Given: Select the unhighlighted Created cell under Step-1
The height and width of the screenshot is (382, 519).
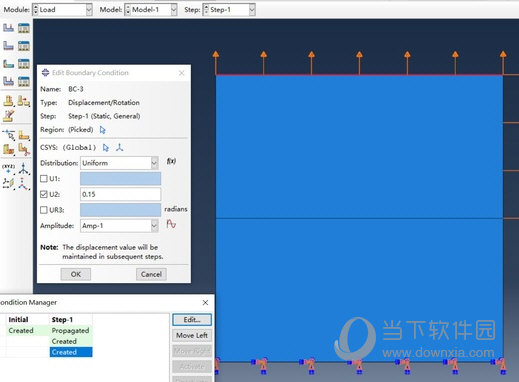Looking at the screenshot, I should coord(71,341).
